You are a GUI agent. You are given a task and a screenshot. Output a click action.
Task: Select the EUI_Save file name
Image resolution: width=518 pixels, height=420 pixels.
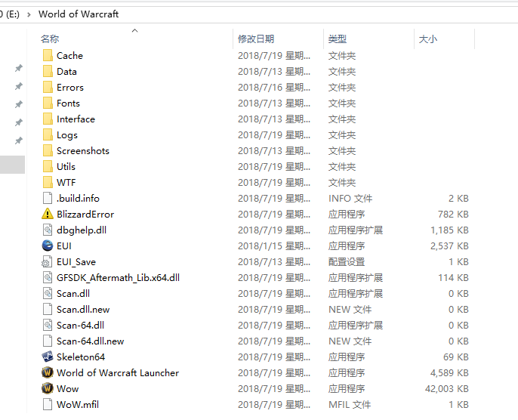76,261
